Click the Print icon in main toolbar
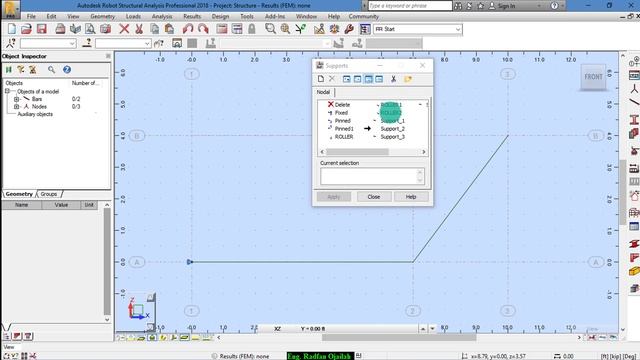 click(60, 29)
